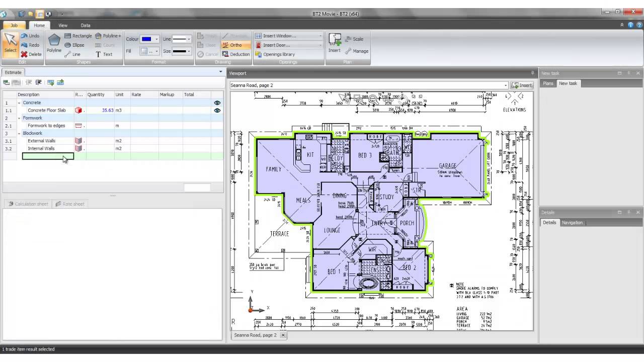Click quantity 35.63 cell
Image resolution: width=644 pixels, height=362 pixels.
[x=100, y=110]
